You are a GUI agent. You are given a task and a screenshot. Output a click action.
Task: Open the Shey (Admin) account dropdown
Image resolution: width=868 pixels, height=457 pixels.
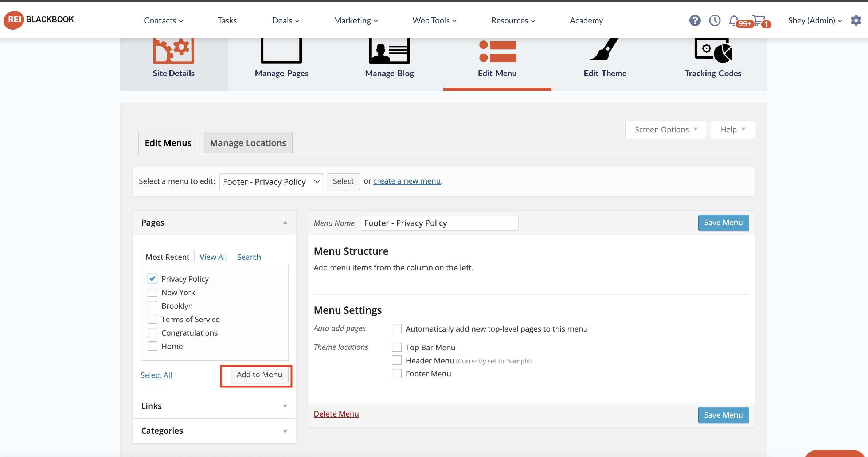[x=815, y=20]
